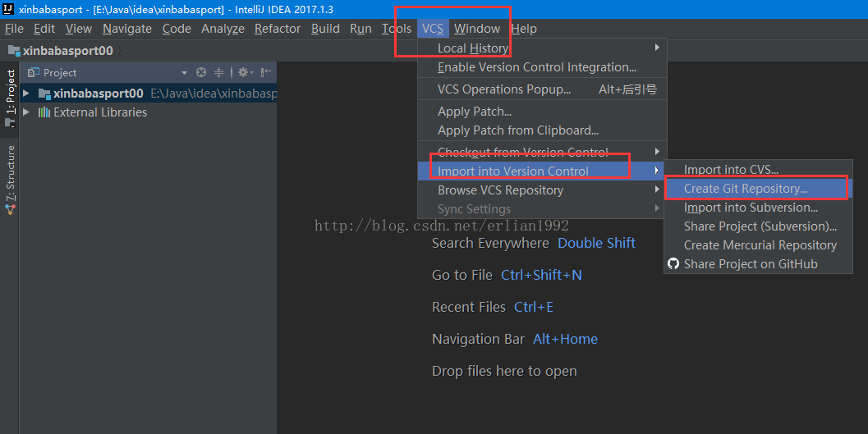Click the Local History submenu arrow
868x434 pixels.
click(657, 48)
